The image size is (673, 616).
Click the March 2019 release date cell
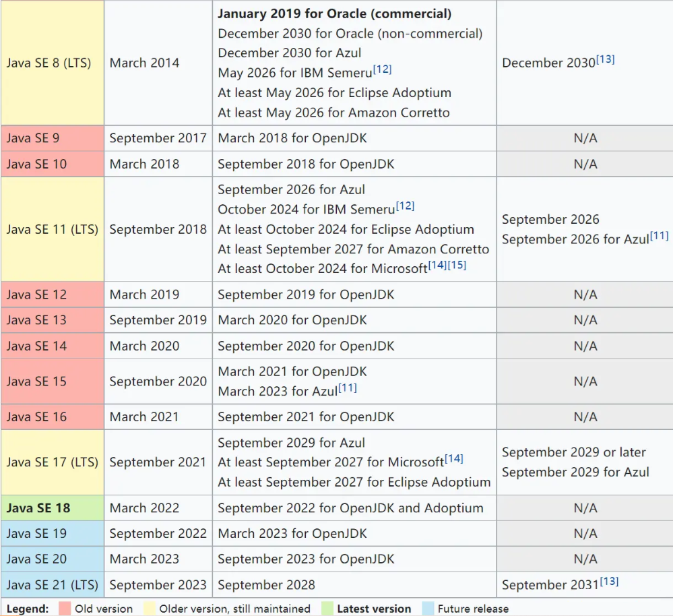click(x=158, y=295)
